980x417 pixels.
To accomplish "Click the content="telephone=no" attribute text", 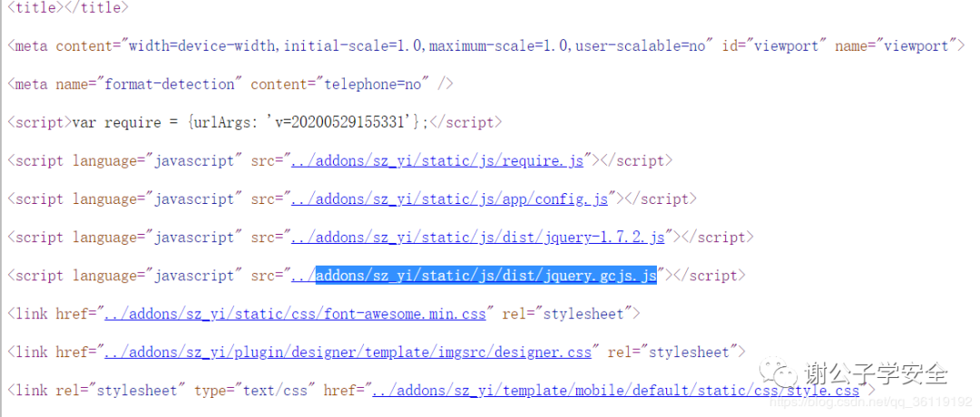I will point(340,84).
